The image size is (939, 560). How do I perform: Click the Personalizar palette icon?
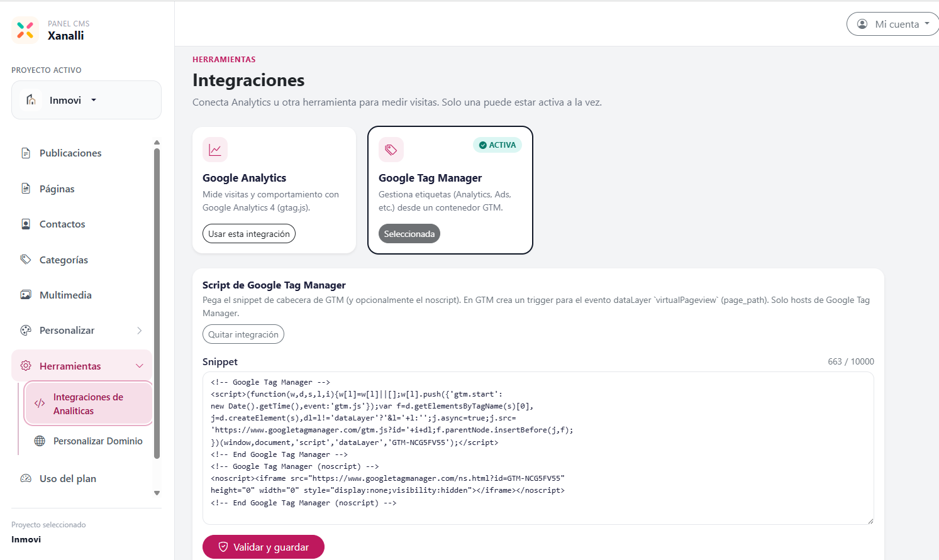(x=26, y=330)
